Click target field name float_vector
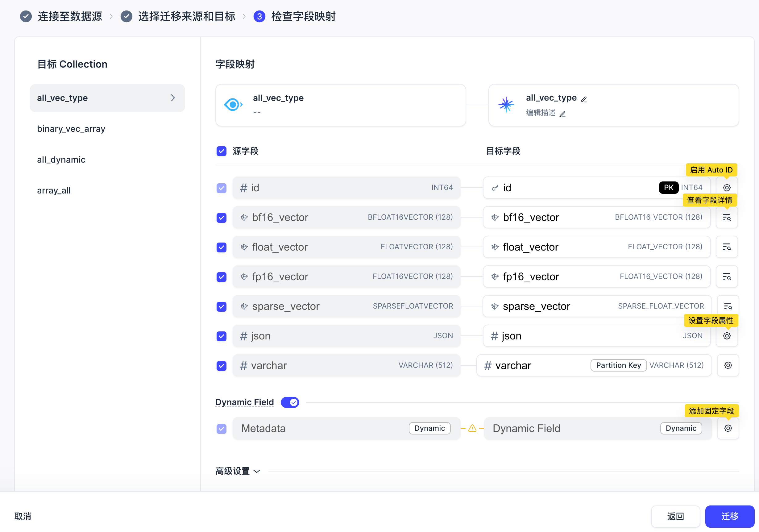The height and width of the screenshot is (532, 759). click(x=531, y=247)
